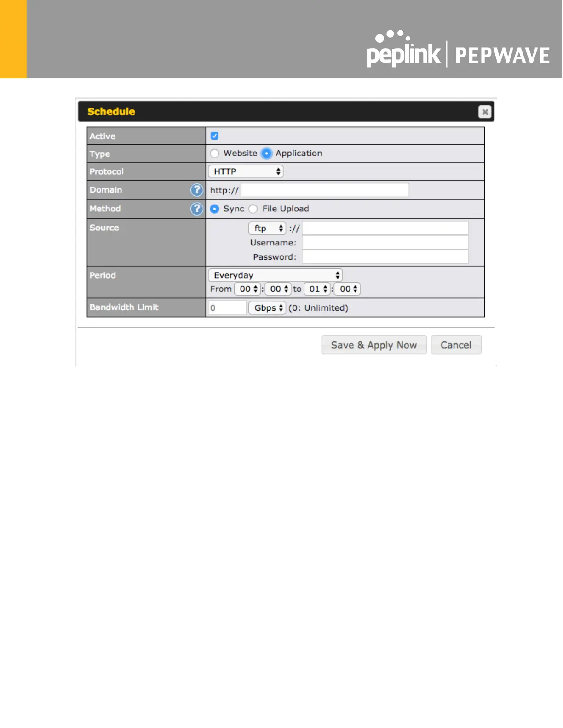Open the From hour dropdown
Viewport: 563px width, 728px height.
247,289
